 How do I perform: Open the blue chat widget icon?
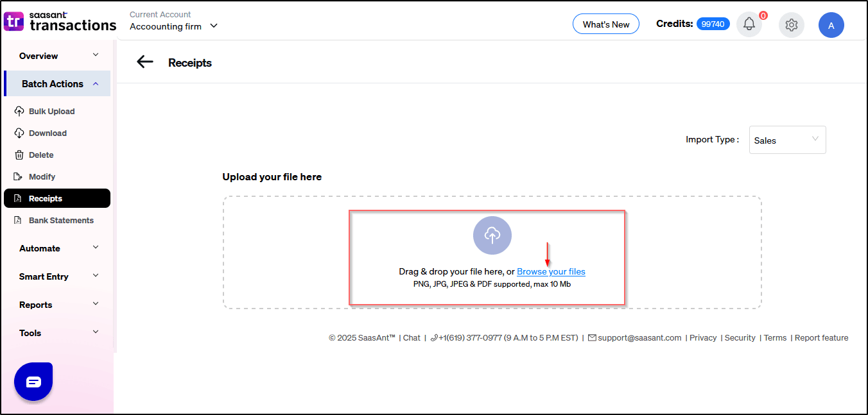[33, 382]
